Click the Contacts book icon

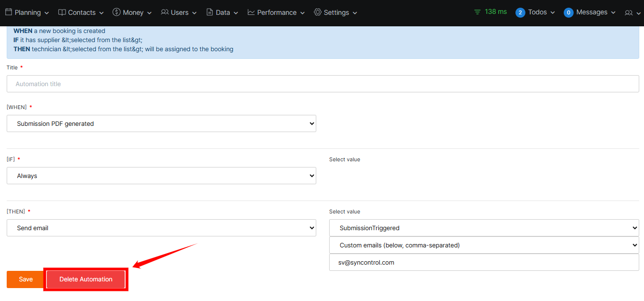pos(62,12)
